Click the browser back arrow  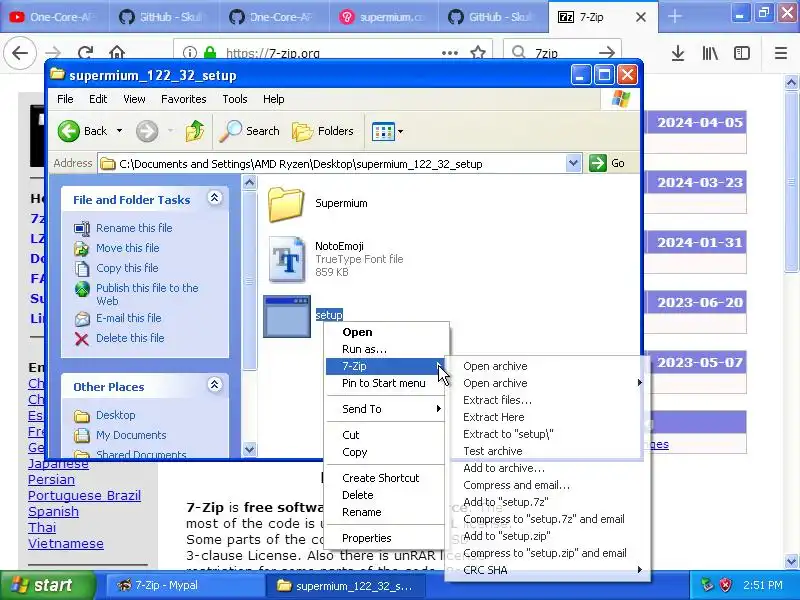point(20,53)
